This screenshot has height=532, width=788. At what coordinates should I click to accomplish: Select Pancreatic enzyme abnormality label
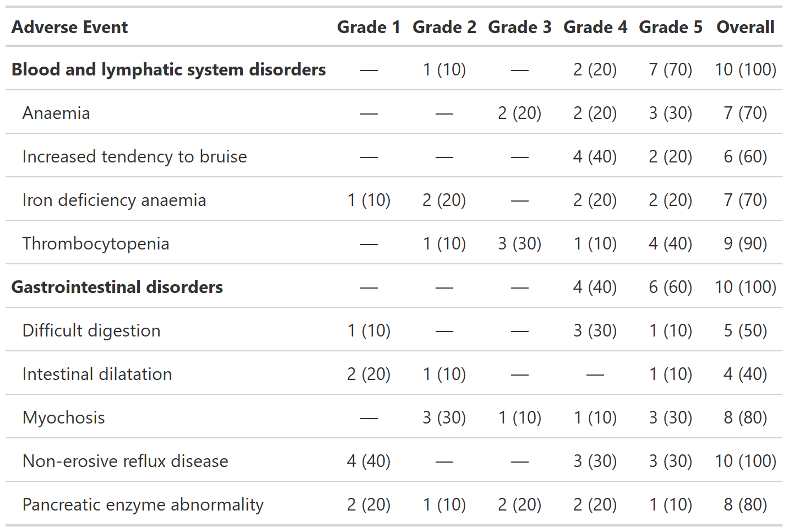tap(143, 504)
